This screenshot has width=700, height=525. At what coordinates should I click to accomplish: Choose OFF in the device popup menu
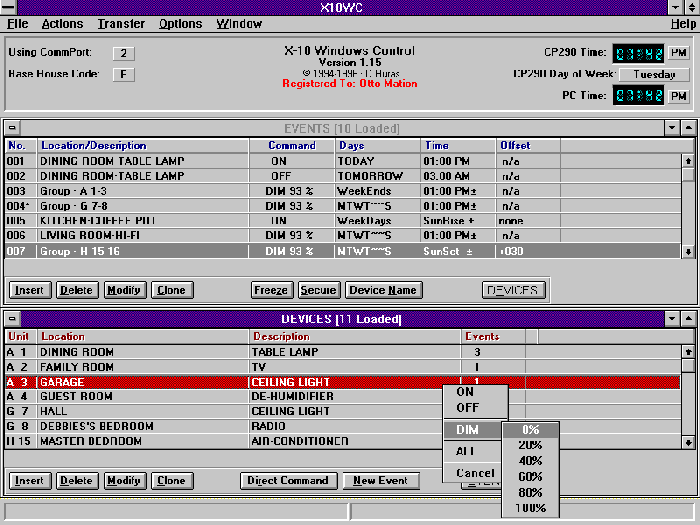[x=476, y=408]
